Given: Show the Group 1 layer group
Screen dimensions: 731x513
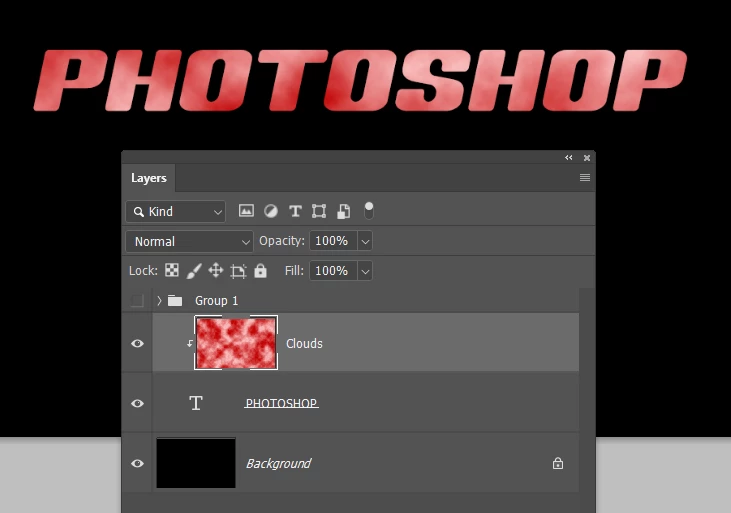Looking at the screenshot, I should (x=137, y=300).
